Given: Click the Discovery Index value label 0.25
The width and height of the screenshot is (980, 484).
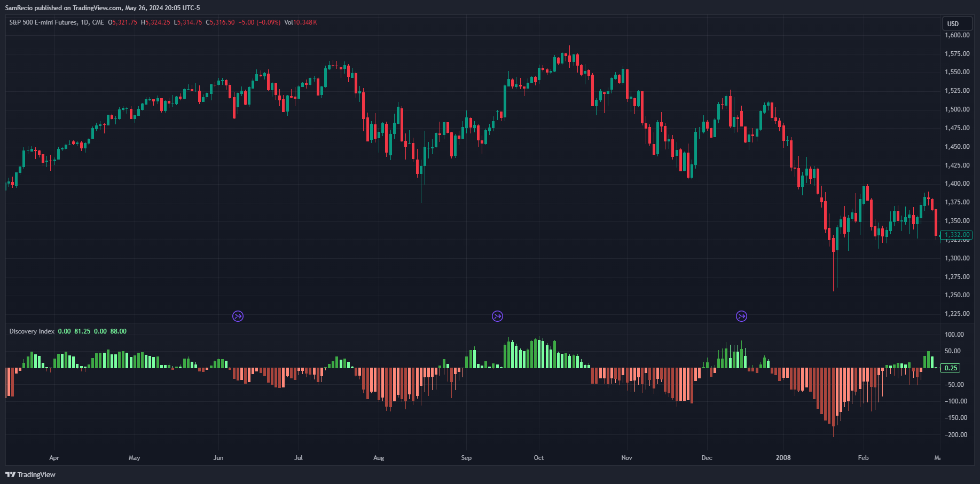Looking at the screenshot, I should pyautogui.click(x=951, y=368).
